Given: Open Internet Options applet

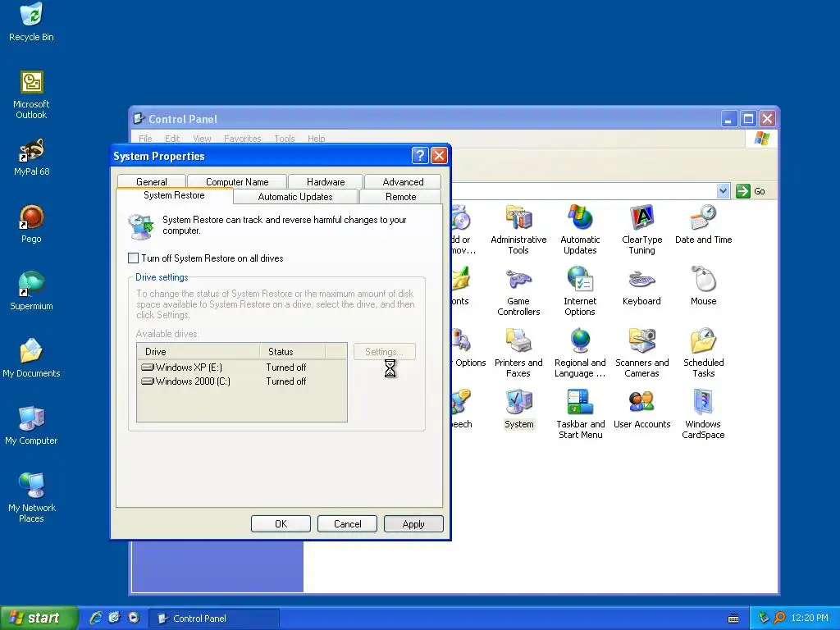Looking at the screenshot, I should (x=580, y=291).
